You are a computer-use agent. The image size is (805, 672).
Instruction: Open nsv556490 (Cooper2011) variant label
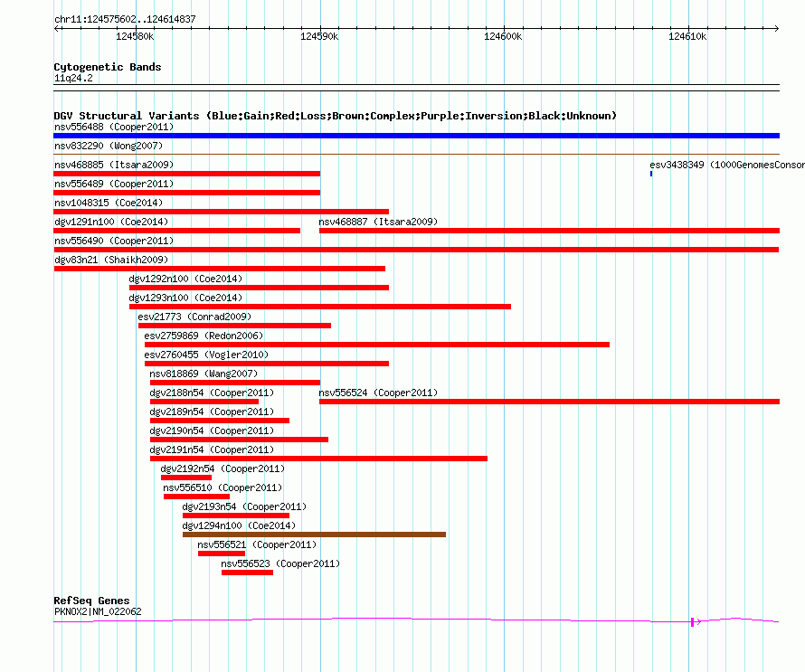point(114,241)
